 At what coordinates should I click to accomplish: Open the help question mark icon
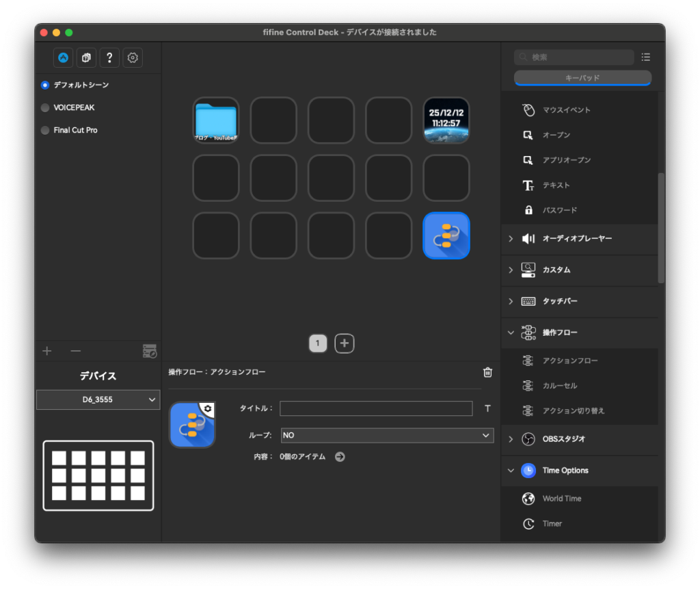point(109,57)
